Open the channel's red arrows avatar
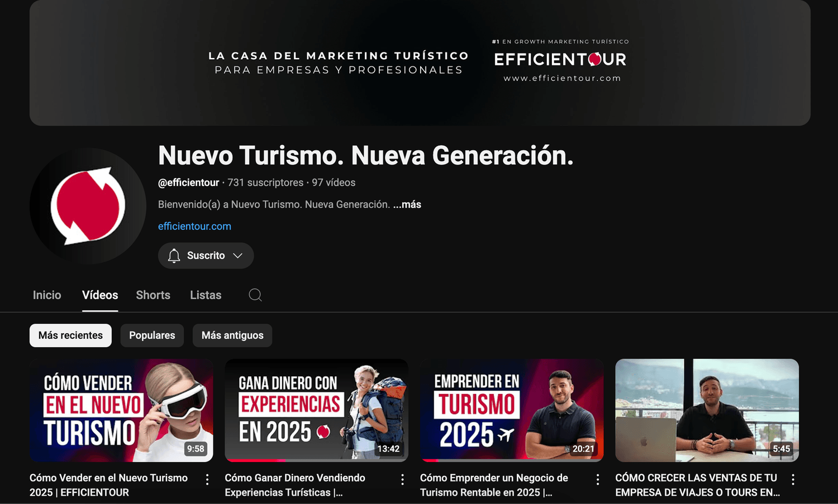 [x=88, y=206]
